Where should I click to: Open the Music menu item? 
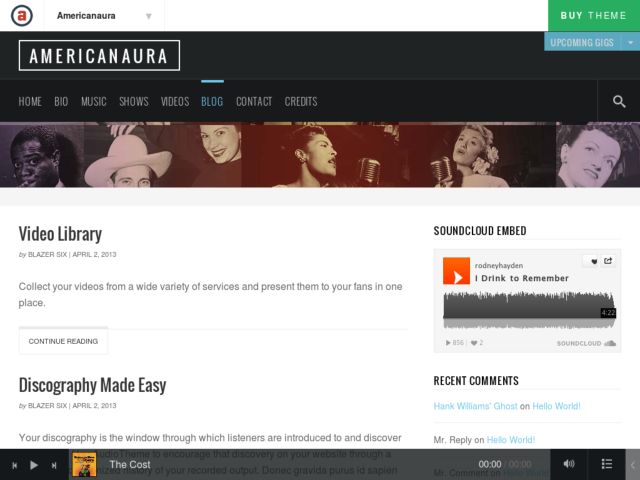93,101
